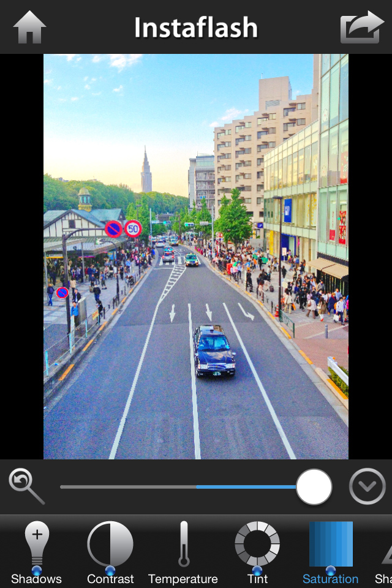Tap the Temperature text label
Screen dimensions: 392x588
pyautogui.click(x=183, y=579)
